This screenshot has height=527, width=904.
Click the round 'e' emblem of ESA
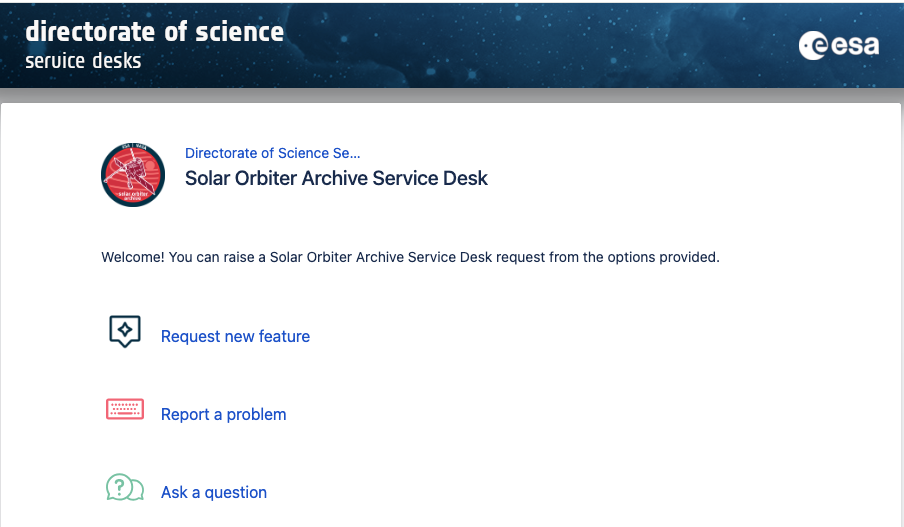pos(813,46)
